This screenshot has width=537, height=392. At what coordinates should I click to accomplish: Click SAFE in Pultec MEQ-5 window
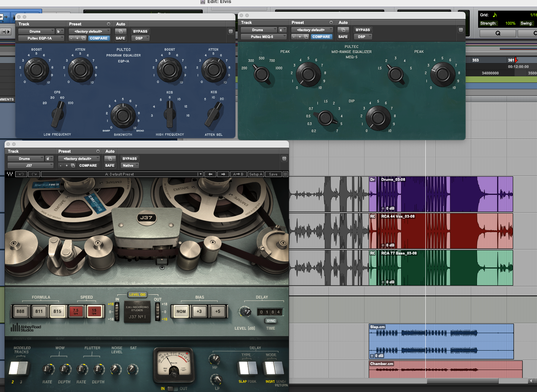pyautogui.click(x=343, y=36)
